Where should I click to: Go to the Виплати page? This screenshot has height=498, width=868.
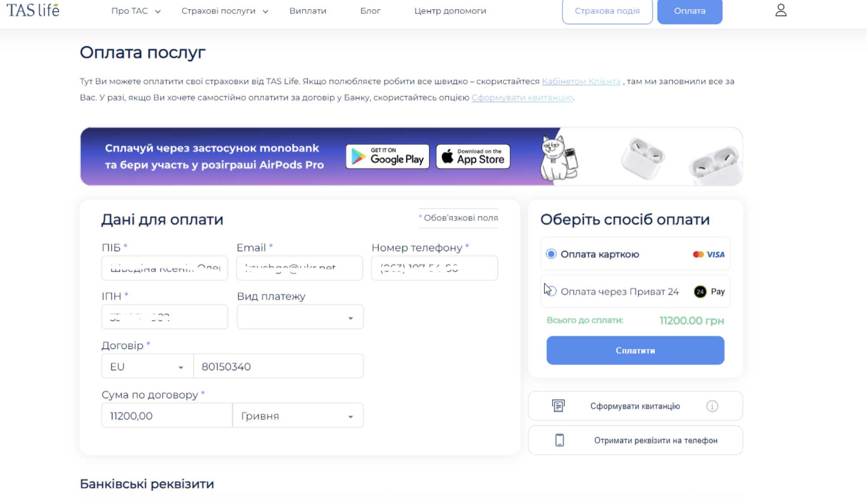pyautogui.click(x=308, y=11)
